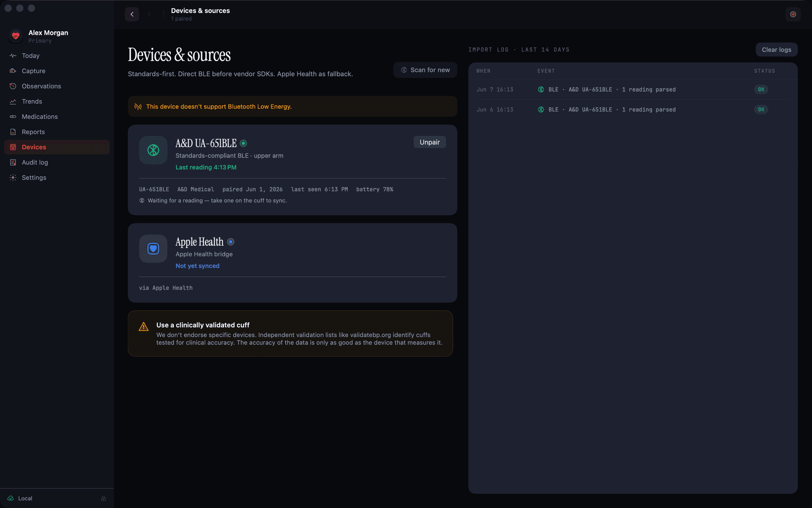This screenshot has height=508, width=812.
Task: Click the 'A&D Medical' manufacturer label
Action: pyautogui.click(x=196, y=190)
